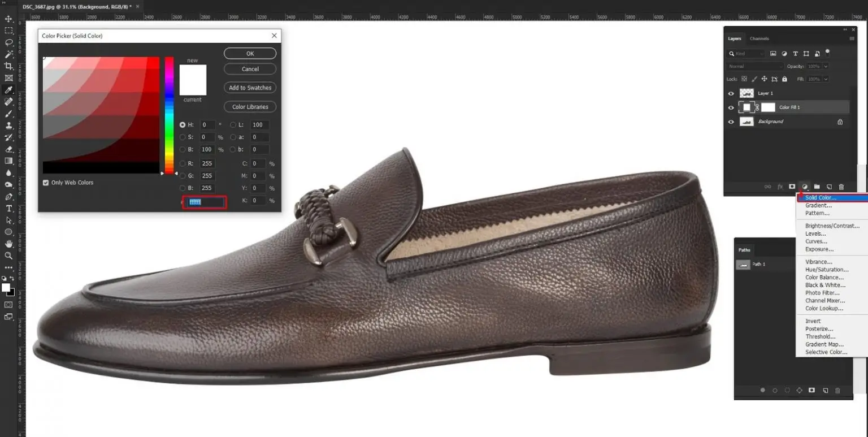Select the Horizontal Type tool
868x437 pixels.
point(8,209)
